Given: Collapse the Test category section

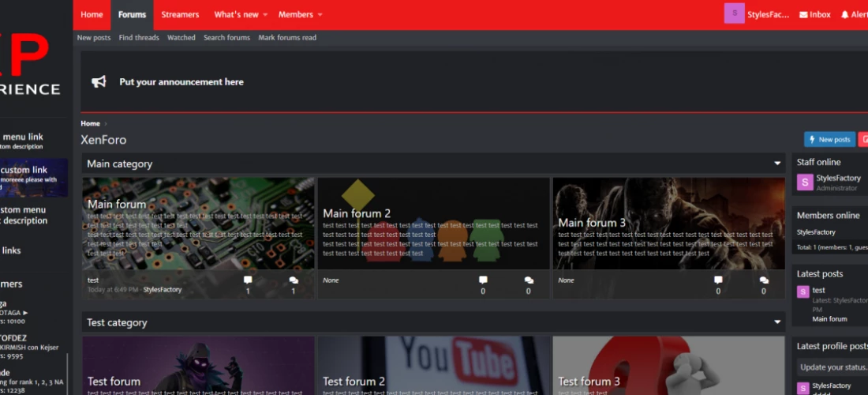Looking at the screenshot, I should tap(778, 323).
